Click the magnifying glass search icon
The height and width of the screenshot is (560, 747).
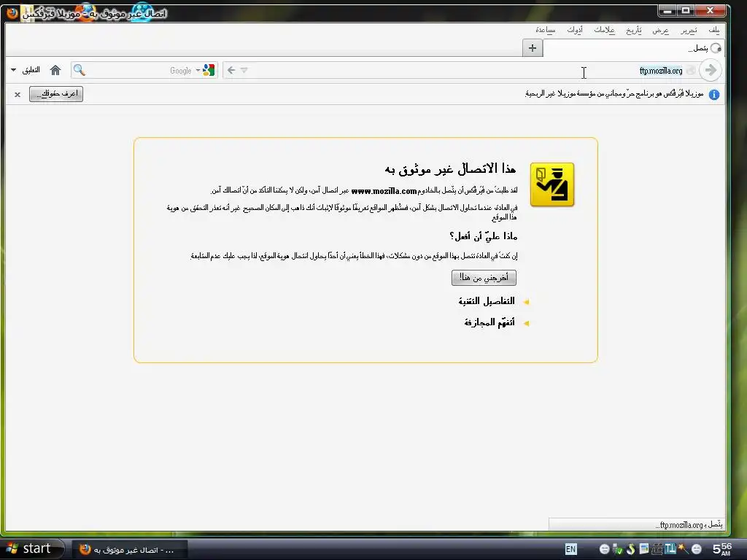pos(80,71)
